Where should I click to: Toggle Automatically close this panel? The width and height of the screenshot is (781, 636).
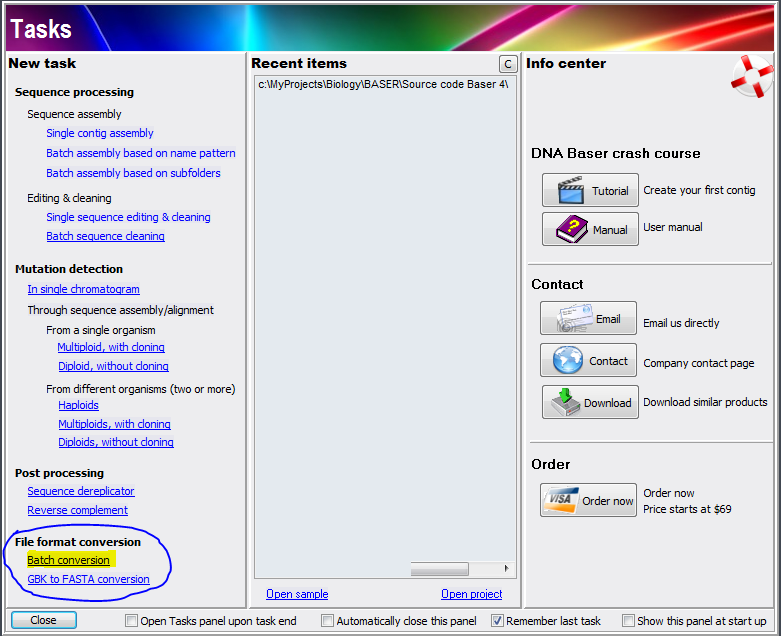pyautogui.click(x=327, y=621)
